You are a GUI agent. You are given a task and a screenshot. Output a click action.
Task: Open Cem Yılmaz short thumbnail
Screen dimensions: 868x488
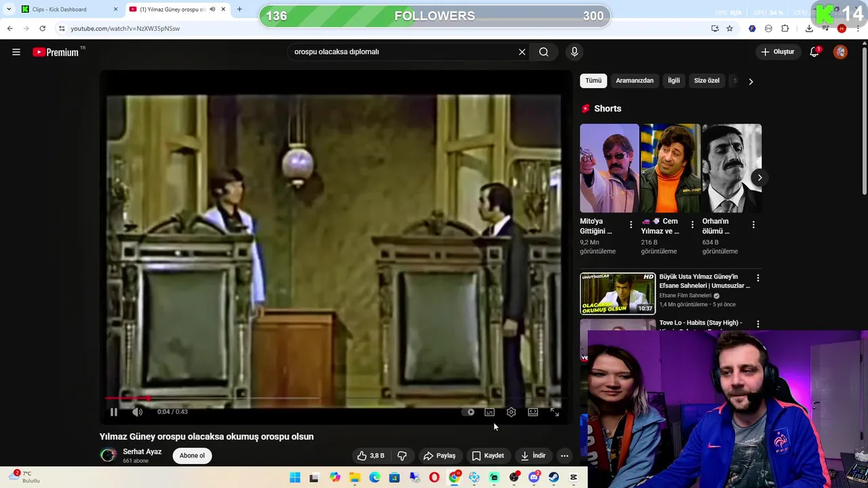coord(671,168)
